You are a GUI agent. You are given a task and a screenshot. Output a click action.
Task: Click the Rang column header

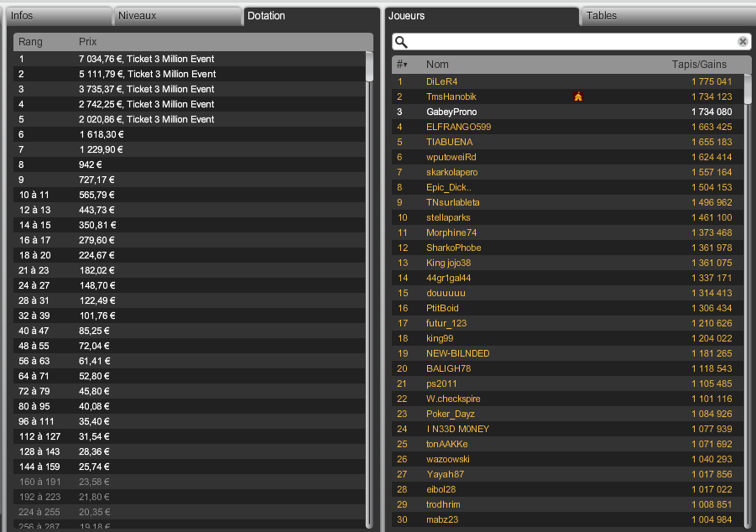point(30,42)
